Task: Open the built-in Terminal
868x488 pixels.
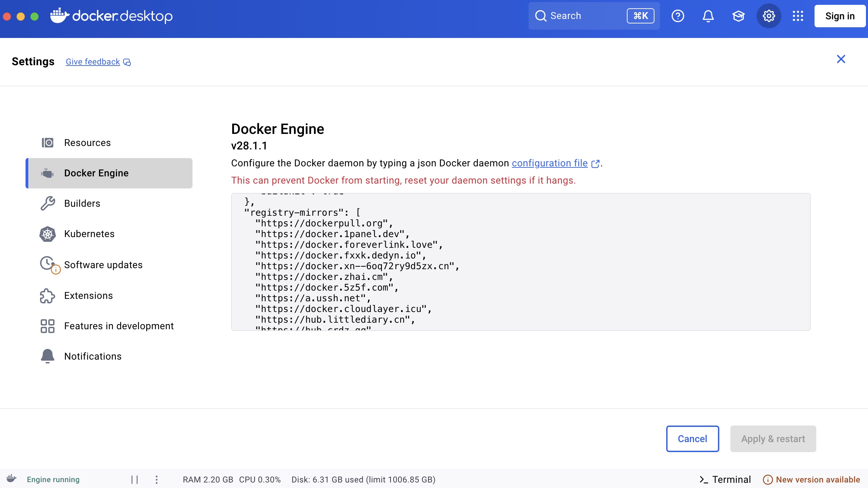Action: [x=725, y=479]
